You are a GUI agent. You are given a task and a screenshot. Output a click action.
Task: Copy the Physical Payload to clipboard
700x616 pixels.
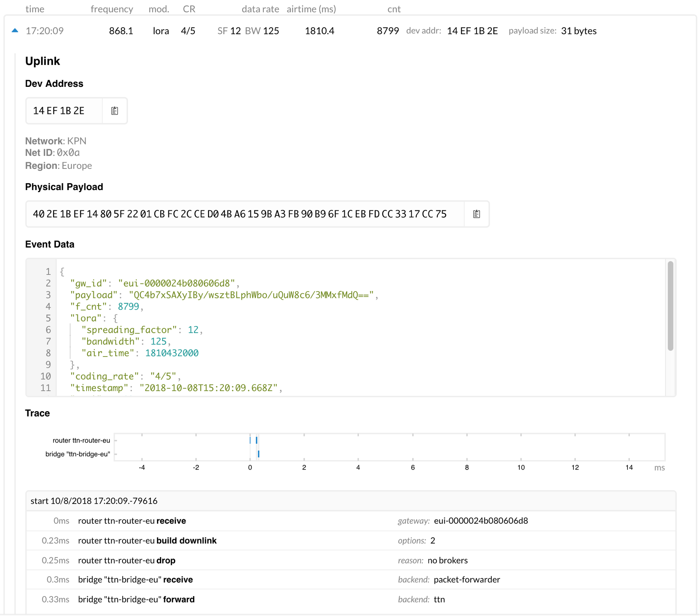click(x=476, y=214)
